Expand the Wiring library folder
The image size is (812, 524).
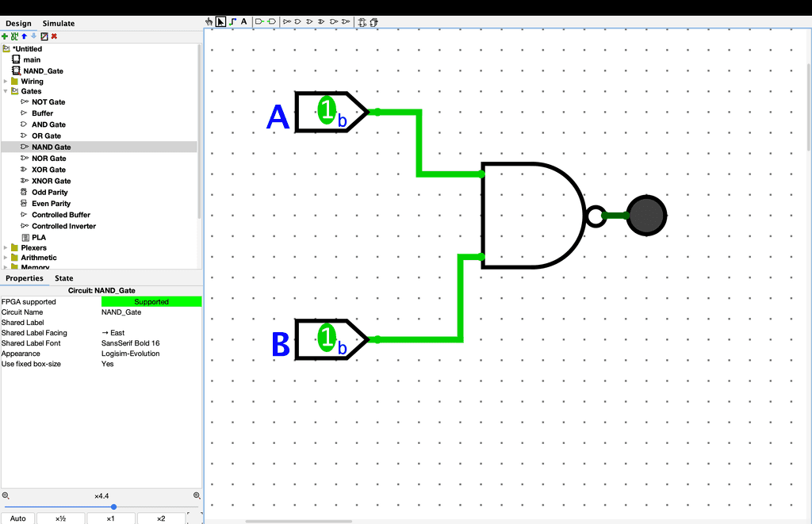pos(6,81)
